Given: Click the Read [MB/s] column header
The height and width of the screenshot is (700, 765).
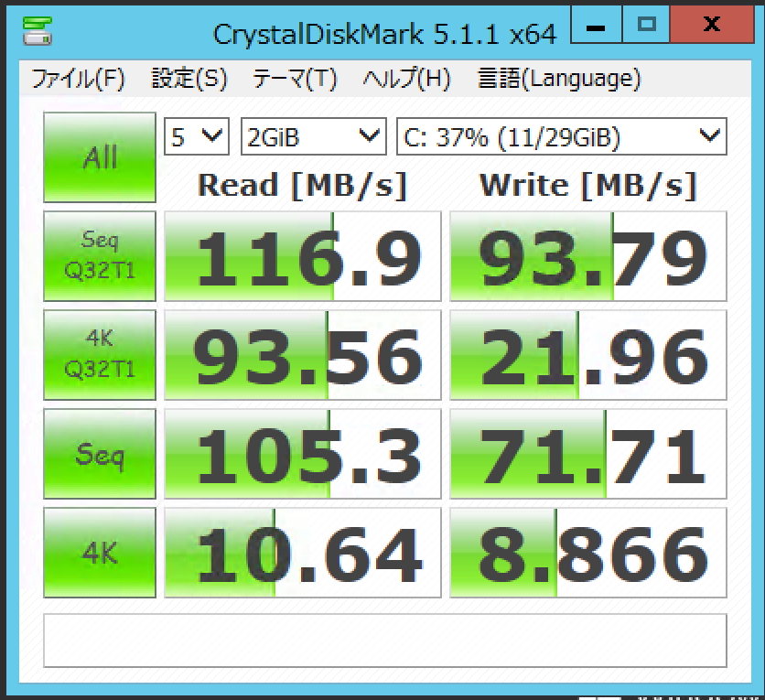Looking at the screenshot, I should click(301, 184).
